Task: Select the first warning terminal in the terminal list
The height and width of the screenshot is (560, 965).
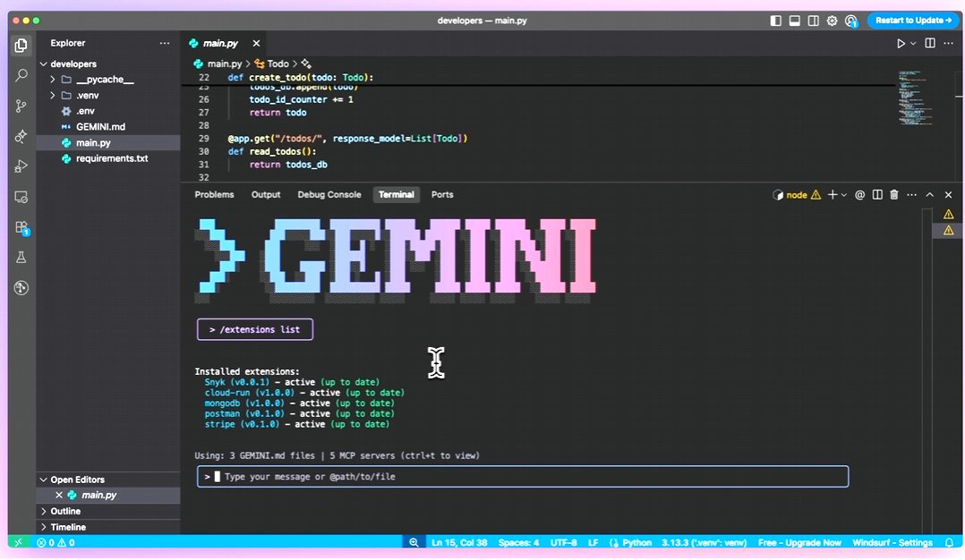Action: [x=948, y=215]
